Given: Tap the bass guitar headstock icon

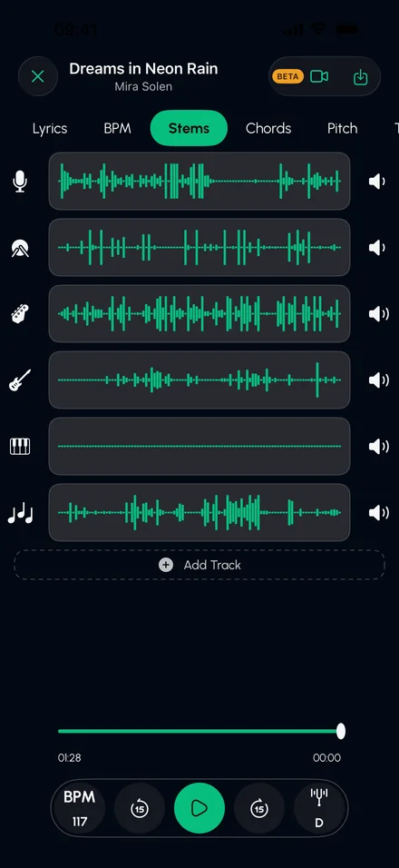Looking at the screenshot, I should point(20,314).
